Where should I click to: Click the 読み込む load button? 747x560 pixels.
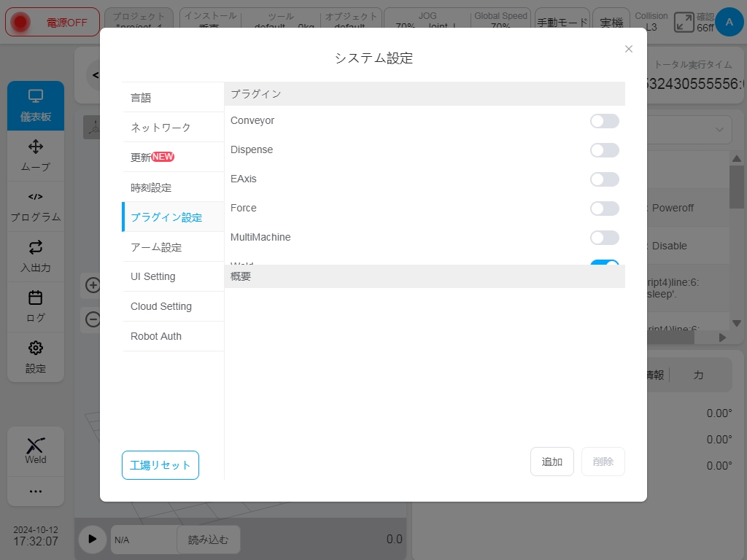pos(208,540)
